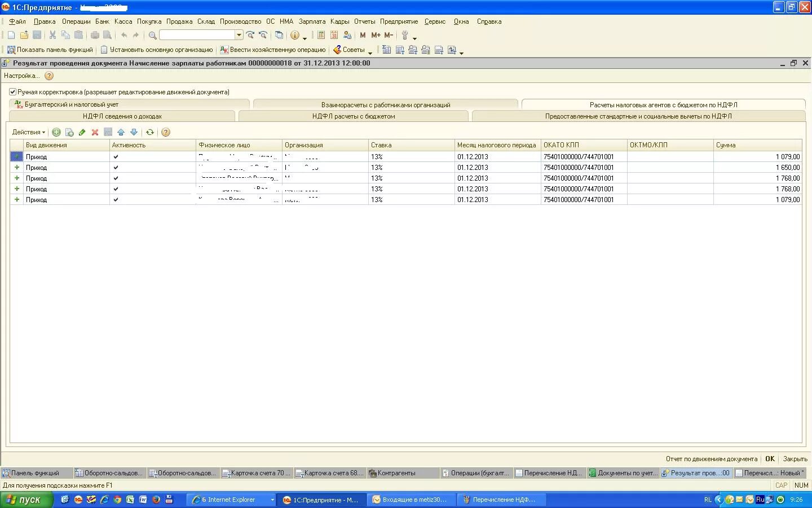Switch to НДФЛ сведения о доходах tab

[x=122, y=116]
